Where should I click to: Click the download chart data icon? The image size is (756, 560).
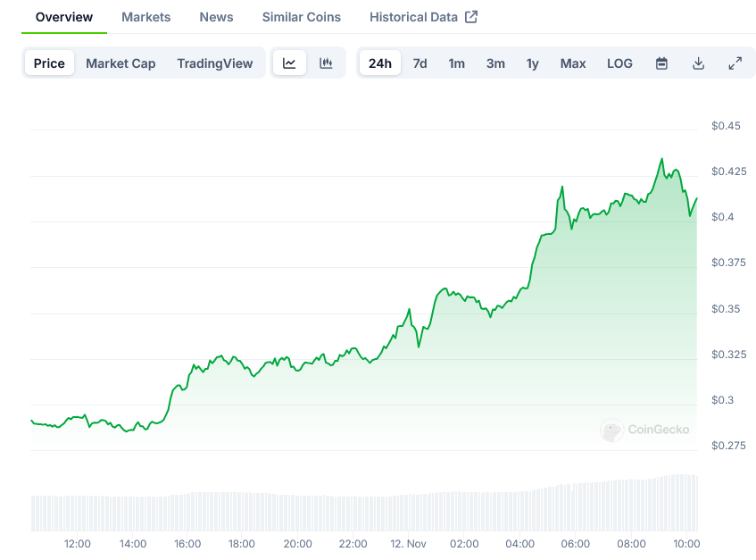pyautogui.click(x=698, y=63)
